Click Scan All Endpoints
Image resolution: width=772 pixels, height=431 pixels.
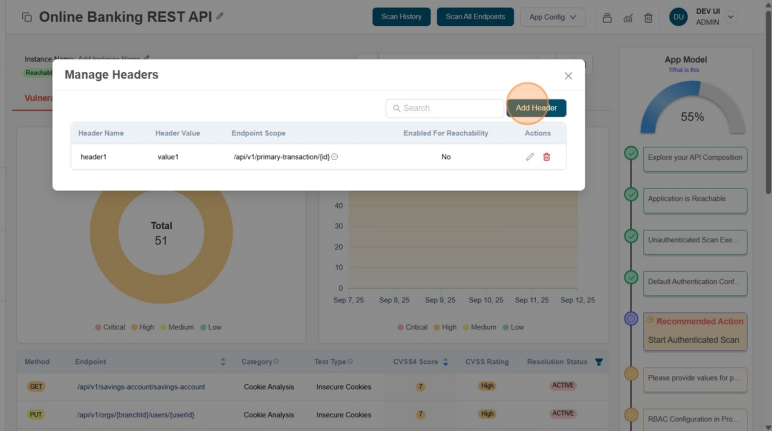coord(475,17)
